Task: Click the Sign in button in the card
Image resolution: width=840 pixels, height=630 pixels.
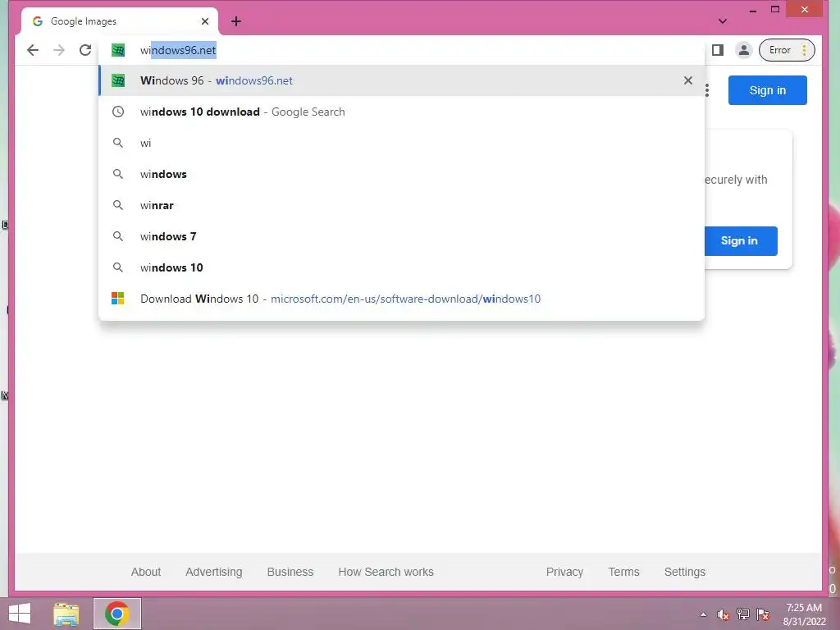Action: click(739, 241)
